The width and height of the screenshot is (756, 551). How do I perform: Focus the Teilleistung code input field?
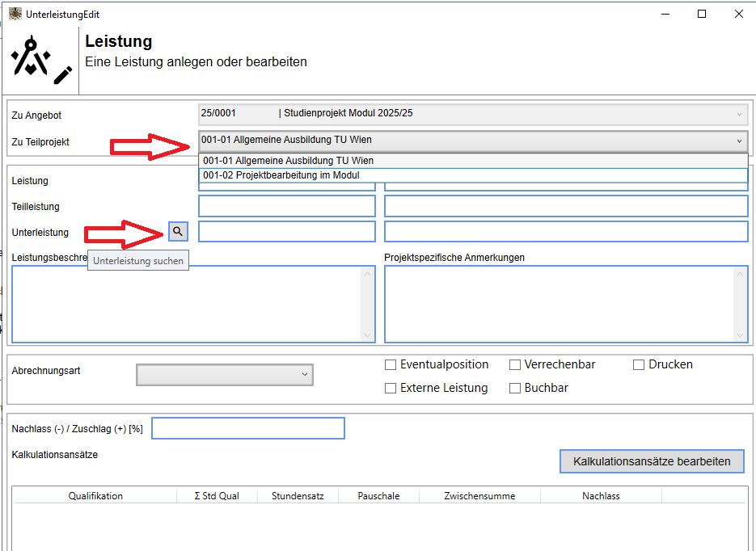(x=287, y=206)
